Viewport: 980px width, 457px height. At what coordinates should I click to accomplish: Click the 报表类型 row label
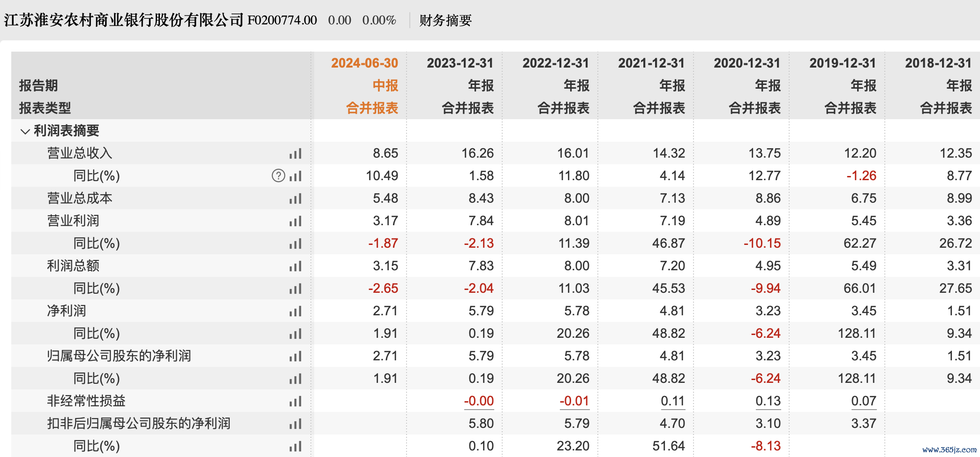tap(45, 108)
